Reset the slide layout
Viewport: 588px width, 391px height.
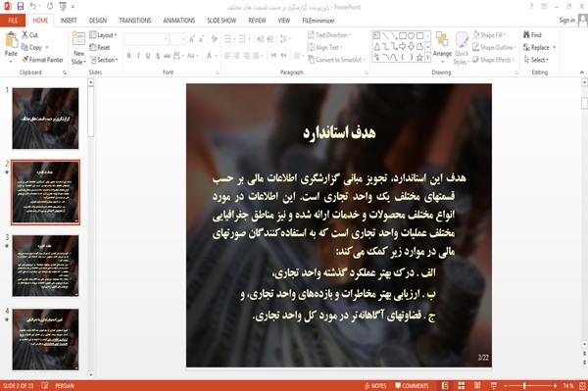pyautogui.click(x=100, y=47)
